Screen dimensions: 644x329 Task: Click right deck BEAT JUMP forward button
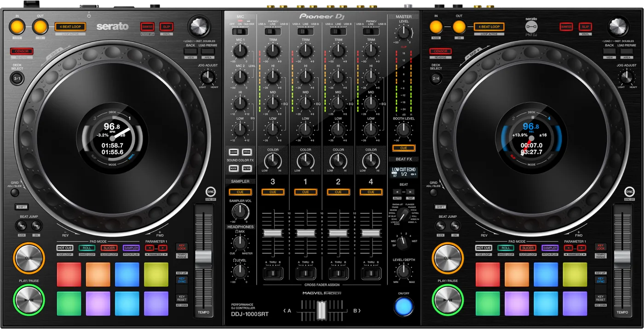[x=455, y=225]
